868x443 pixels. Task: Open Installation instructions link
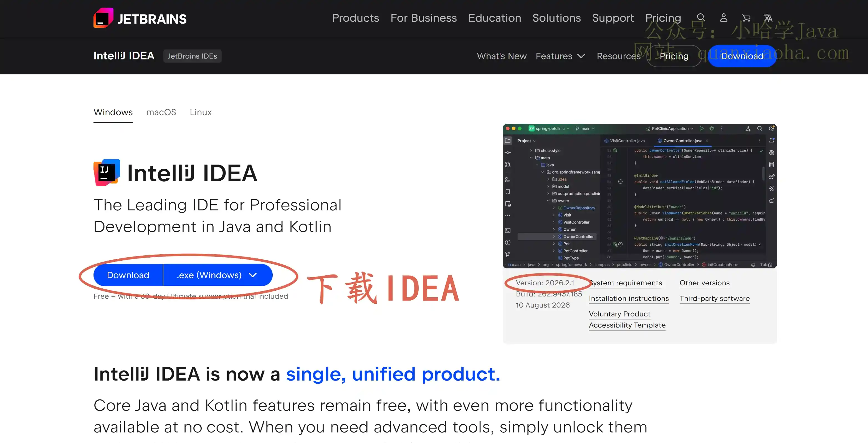(629, 298)
